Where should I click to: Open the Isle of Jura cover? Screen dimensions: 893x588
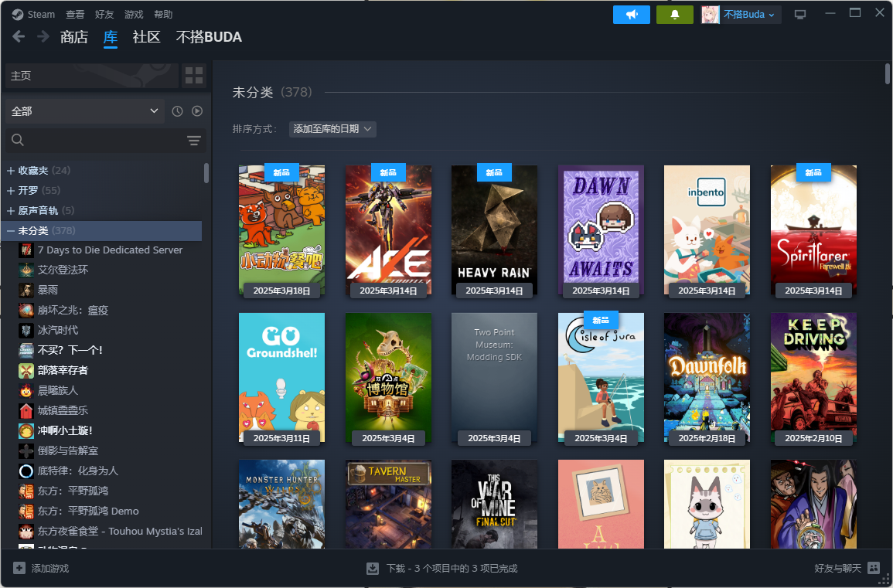click(x=601, y=377)
